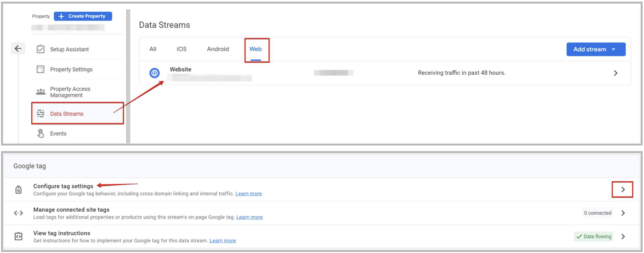Open Events menu label

58,134
